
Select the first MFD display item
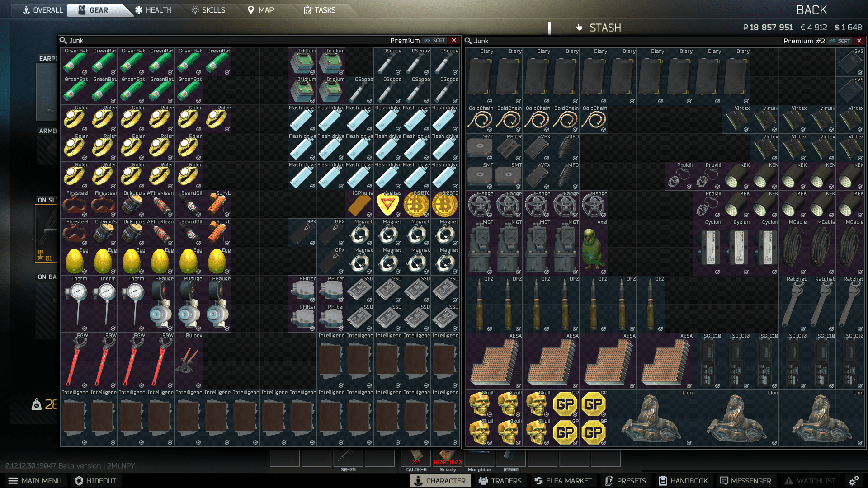(x=565, y=148)
